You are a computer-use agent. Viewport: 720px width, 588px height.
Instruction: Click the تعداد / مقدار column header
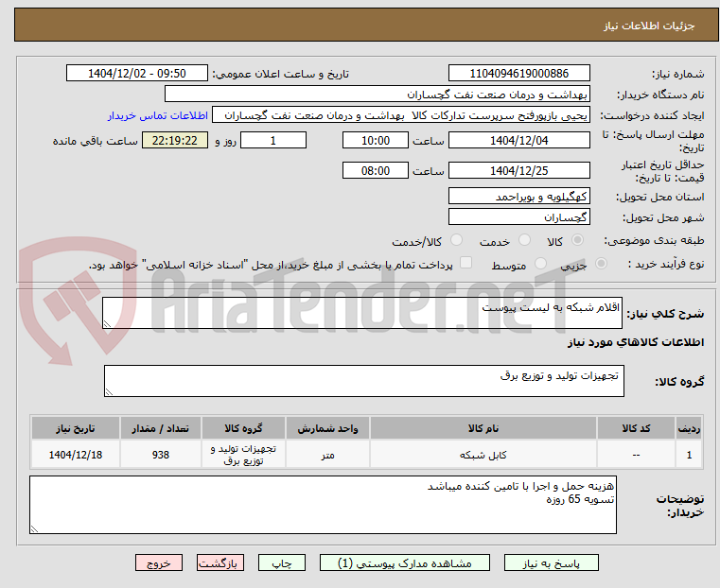[160, 428]
